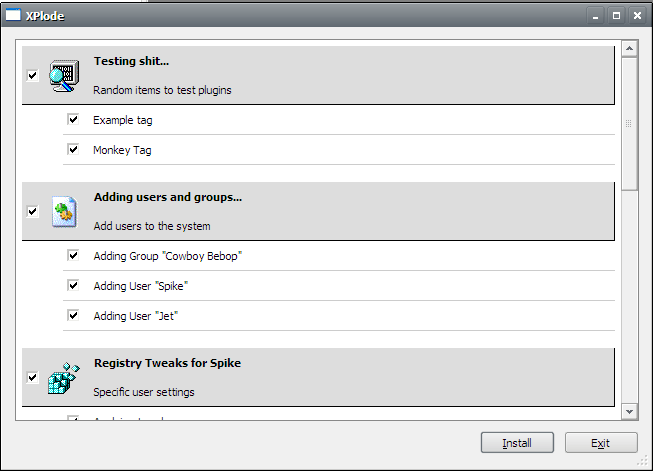Screen dimensions: 653x471
Task: Click the vertical scrollbar thumb
Action: coord(629,124)
